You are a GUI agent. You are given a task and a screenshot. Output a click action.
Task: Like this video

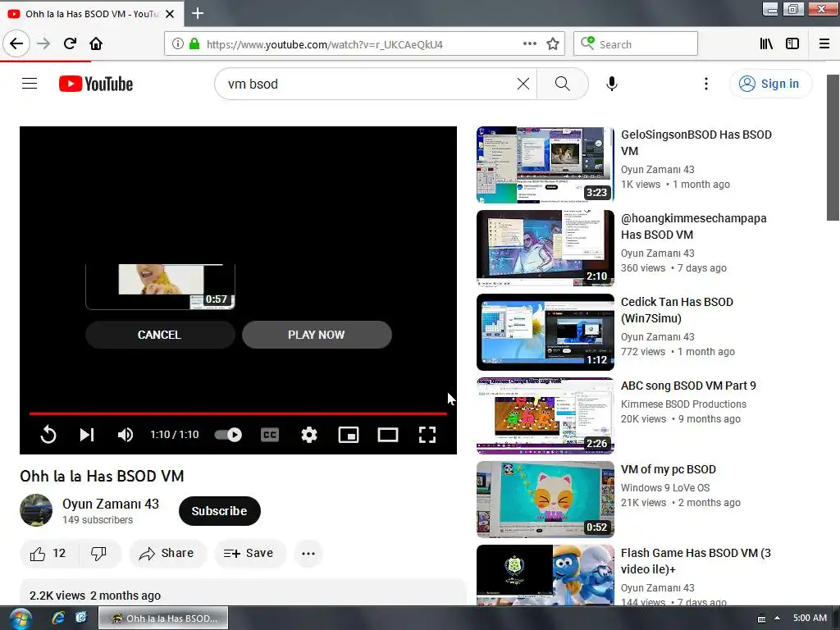48,554
